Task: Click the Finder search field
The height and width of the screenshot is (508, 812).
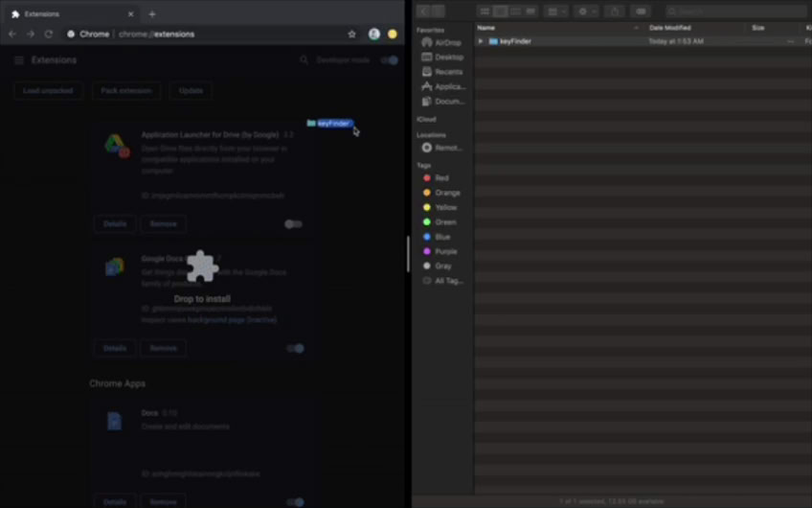Action: point(735,11)
